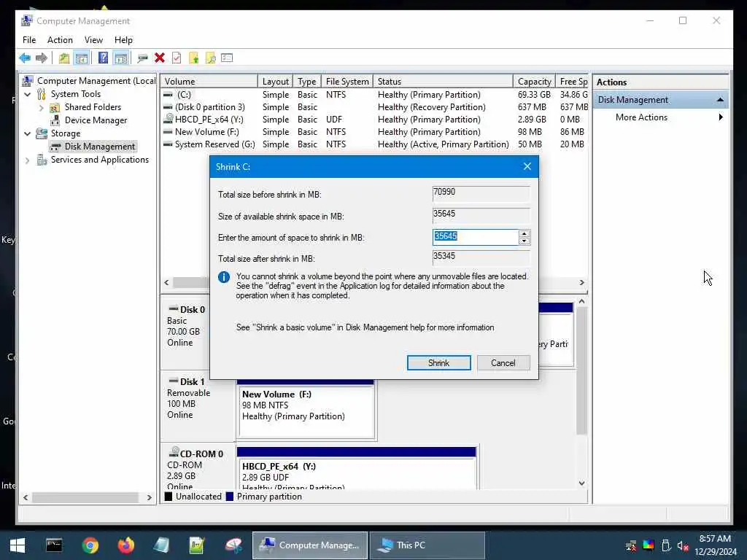The height and width of the screenshot is (560, 747).
Task: Open the green editor taskbar icon
Action: click(x=197, y=545)
